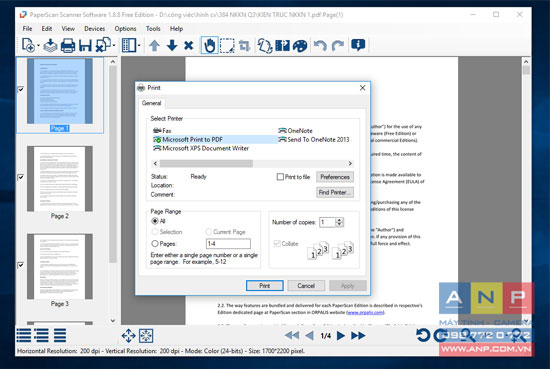Screen dimensions: 550x369
Task: Click the acquire new page icon
Action: click(28, 45)
